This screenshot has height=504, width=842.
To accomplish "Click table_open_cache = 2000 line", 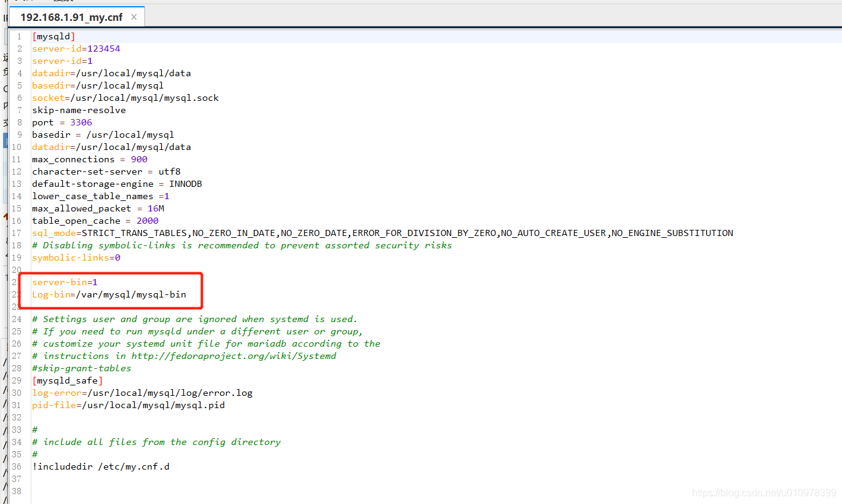I will click(x=95, y=221).
